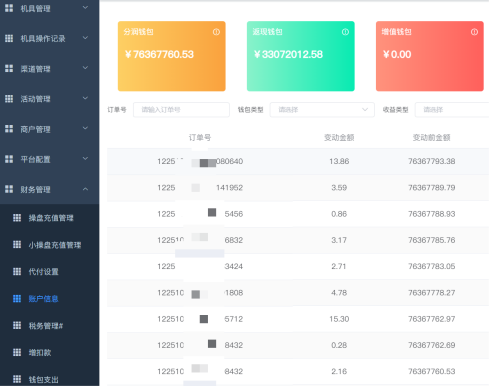Click balance 76367789.79 cell
Viewport: 491px width, 386px height.
pyautogui.click(x=432, y=188)
